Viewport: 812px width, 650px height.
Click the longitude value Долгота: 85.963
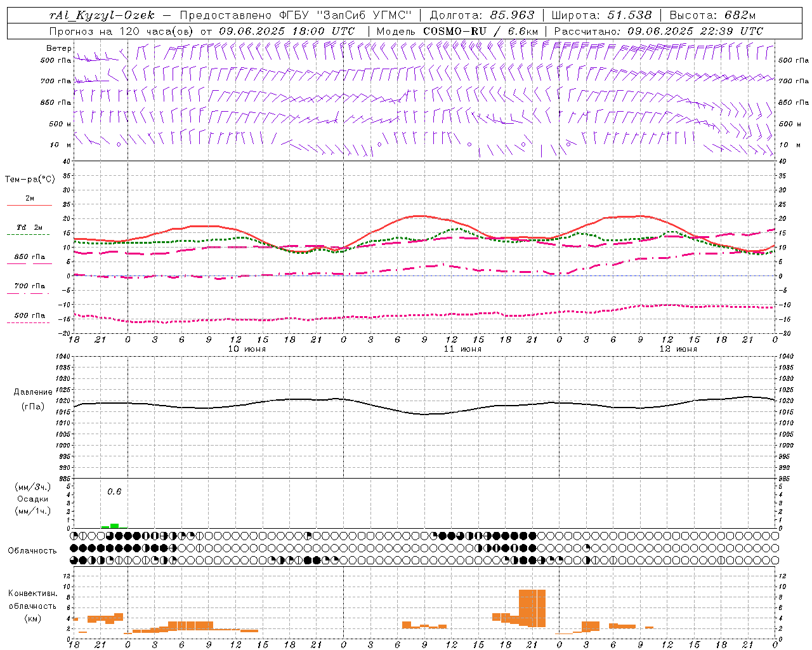click(482, 15)
